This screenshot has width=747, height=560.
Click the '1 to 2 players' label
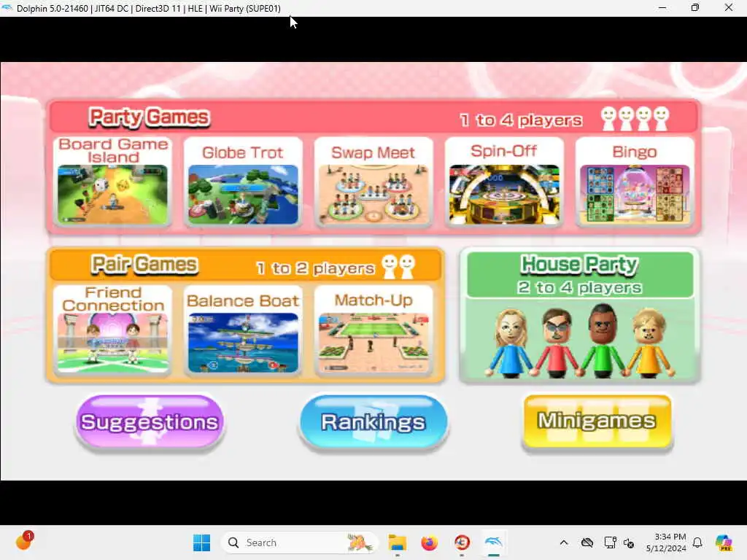(315, 268)
